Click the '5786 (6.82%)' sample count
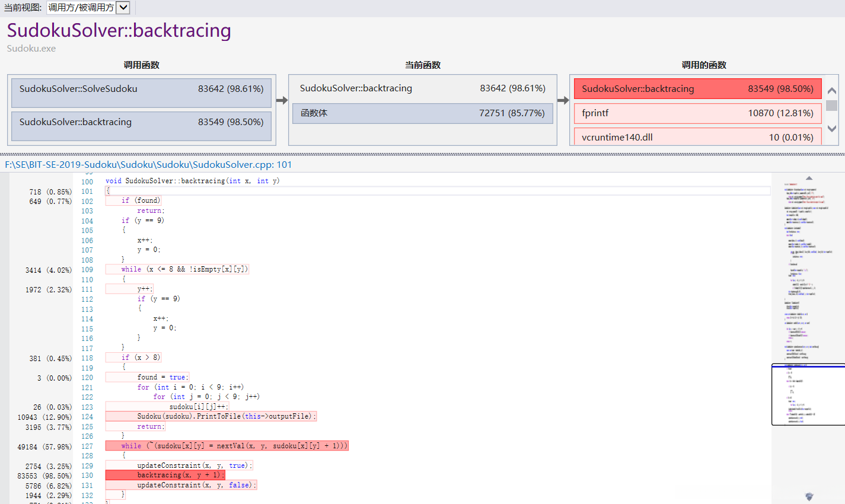The width and height of the screenshot is (845, 504). pyautogui.click(x=49, y=486)
